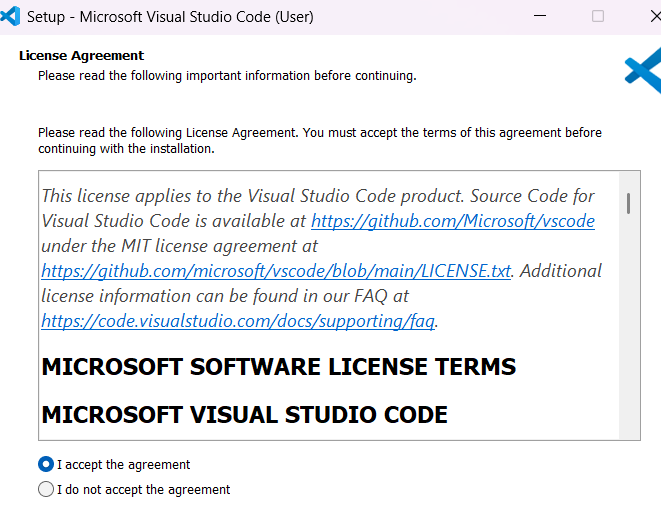This screenshot has width=661, height=508.
Task: Open the MIT LICENSE.txt link
Action: (276, 271)
